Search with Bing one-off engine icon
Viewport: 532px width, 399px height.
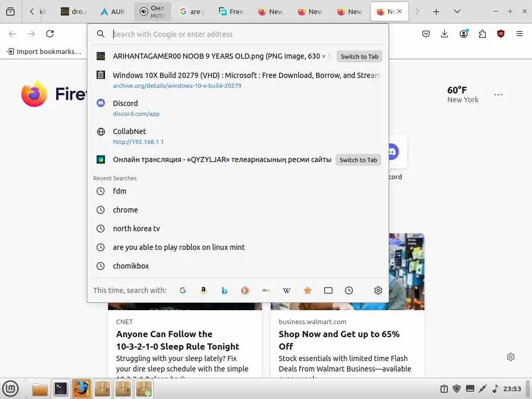click(224, 290)
